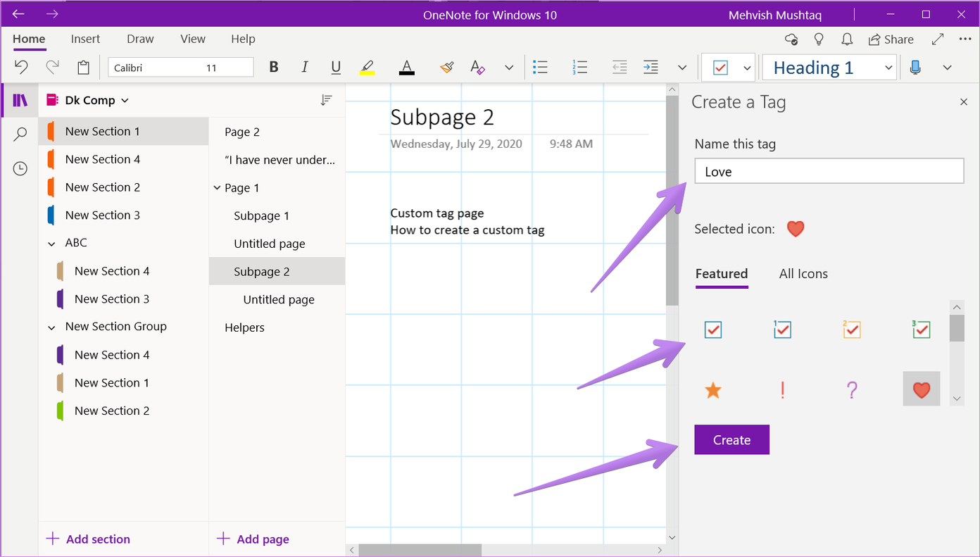The width and height of the screenshot is (980, 557).
Task: Select the orange star tag icon
Action: tap(712, 389)
